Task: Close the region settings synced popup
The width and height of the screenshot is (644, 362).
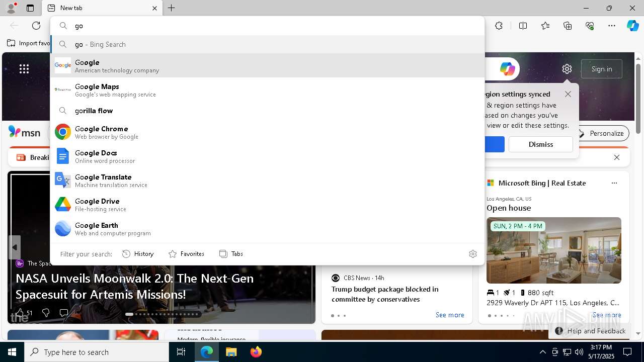Action: pyautogui.click(x=568, y=94)
